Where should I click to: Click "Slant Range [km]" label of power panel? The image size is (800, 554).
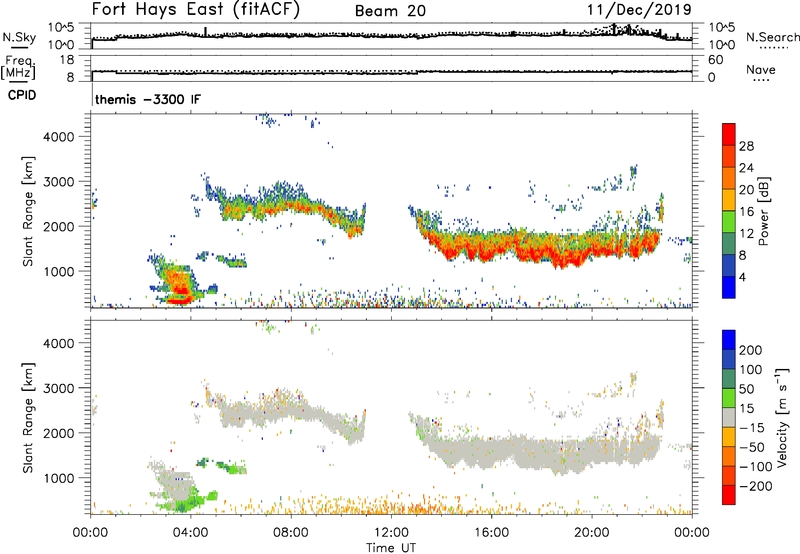pyautogui.click(x=28, y=212)
